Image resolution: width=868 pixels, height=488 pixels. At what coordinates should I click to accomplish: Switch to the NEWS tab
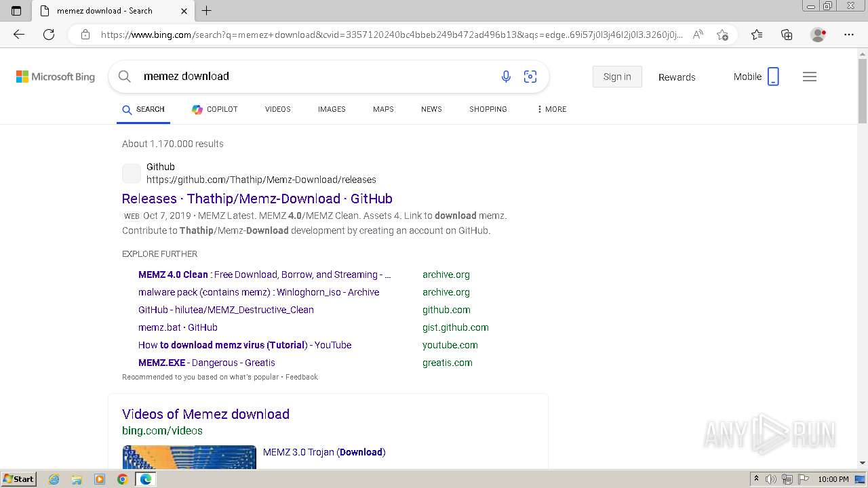pos(431,109)
